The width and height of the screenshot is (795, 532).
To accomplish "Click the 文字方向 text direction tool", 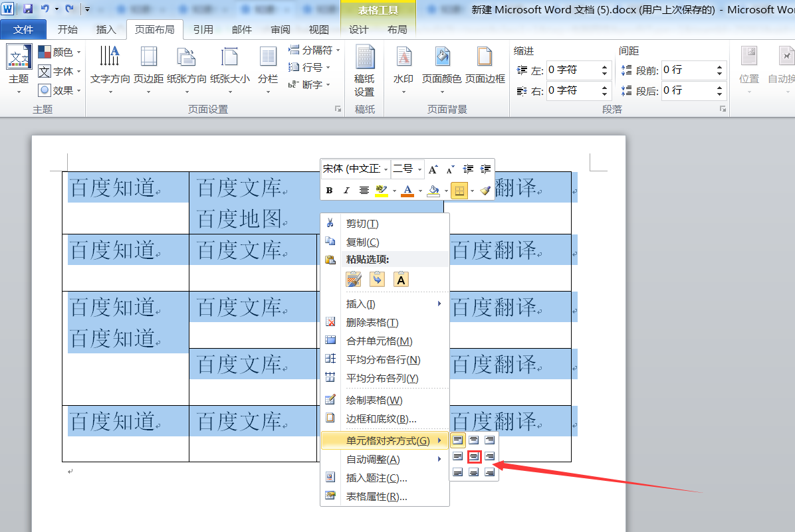I will coord(110,70).
